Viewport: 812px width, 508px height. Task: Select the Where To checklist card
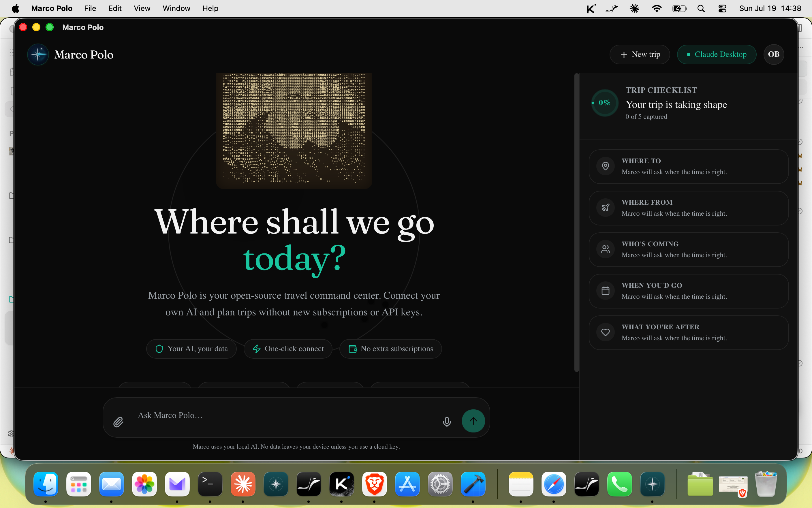688,167
